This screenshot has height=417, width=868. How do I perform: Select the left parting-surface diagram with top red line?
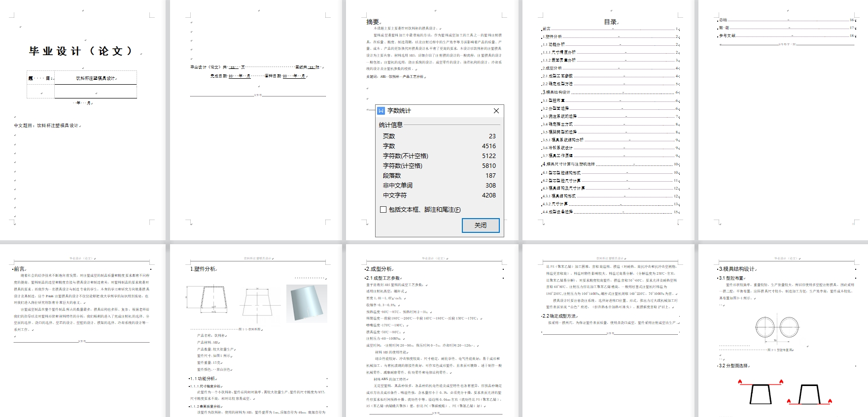pos(761,392)
